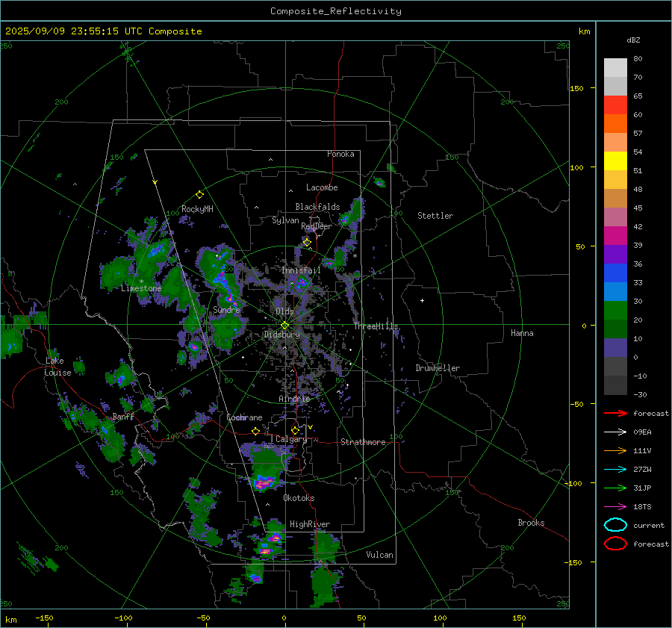Click the Composite_Reflectivity title
This screenshot has height=628, width=672.
[336, 11]
